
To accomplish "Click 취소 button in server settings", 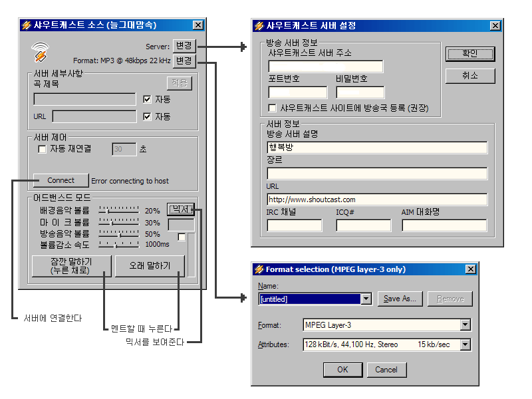I will pyautogui.click(x=470, y=76).
